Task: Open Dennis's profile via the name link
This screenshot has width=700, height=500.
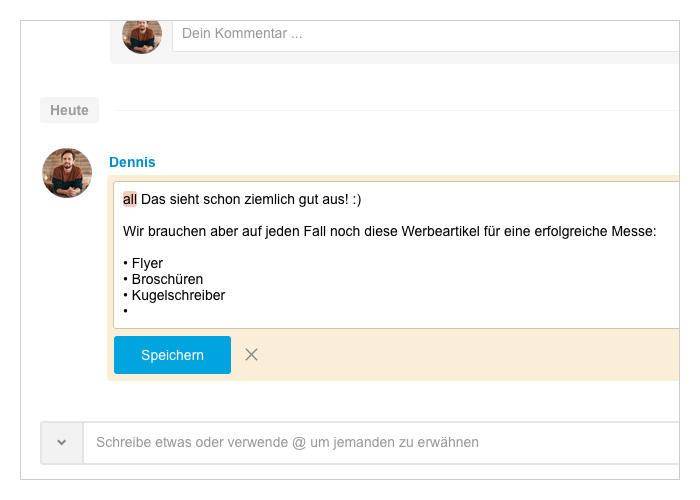Action: coord(132,162)
